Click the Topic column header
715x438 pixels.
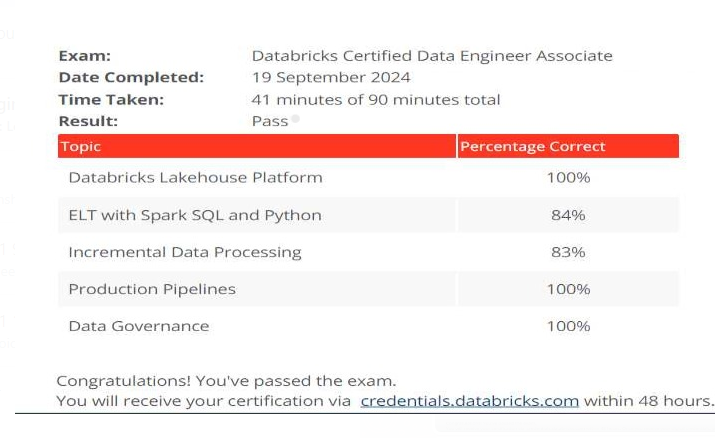(257, 146)
